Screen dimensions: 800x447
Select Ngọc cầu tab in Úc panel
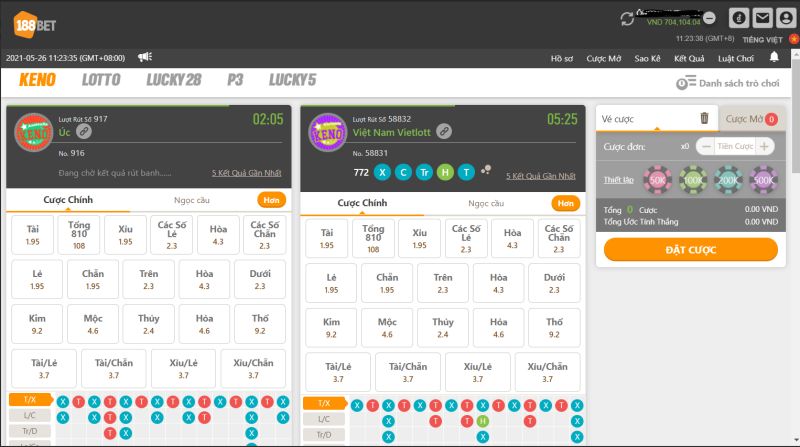coord(191,200)
